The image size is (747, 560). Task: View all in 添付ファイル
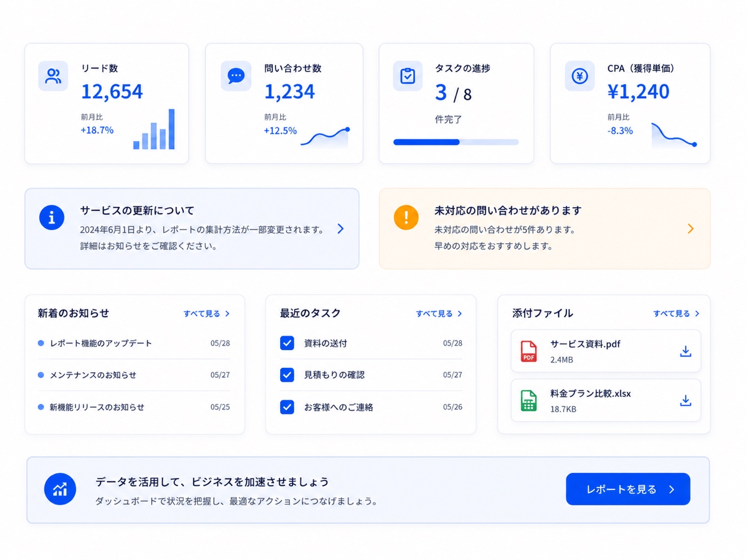click(x=676, y=313)
